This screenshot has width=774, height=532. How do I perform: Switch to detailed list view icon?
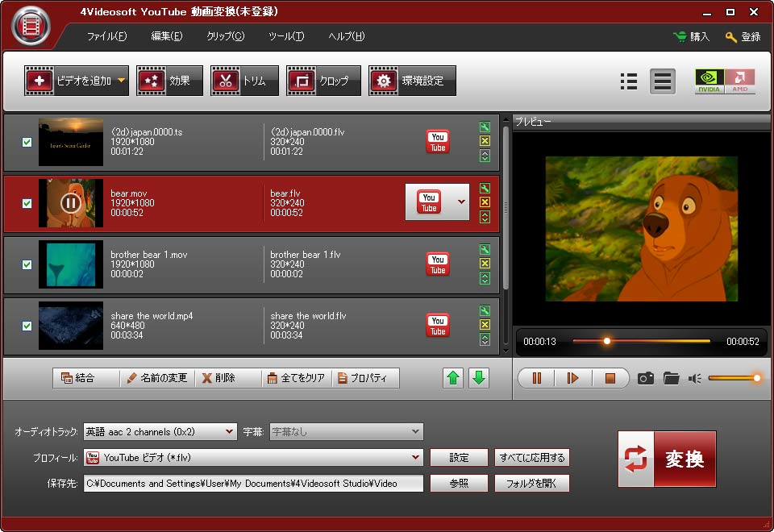point(629,81)
